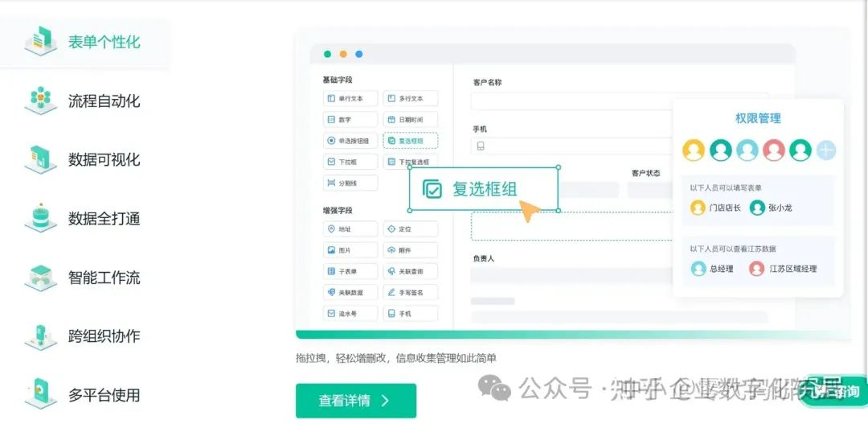The width and height of the screenshot is (868, 424).
Task: Switch to 跨组织协作 feature
Action: click(84, 335)
